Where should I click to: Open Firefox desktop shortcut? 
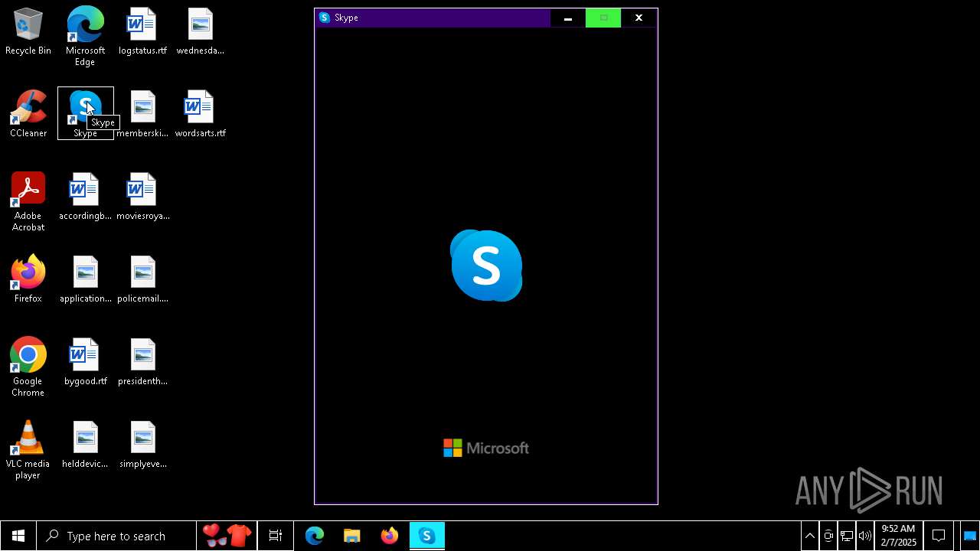[x=28, y=279]
